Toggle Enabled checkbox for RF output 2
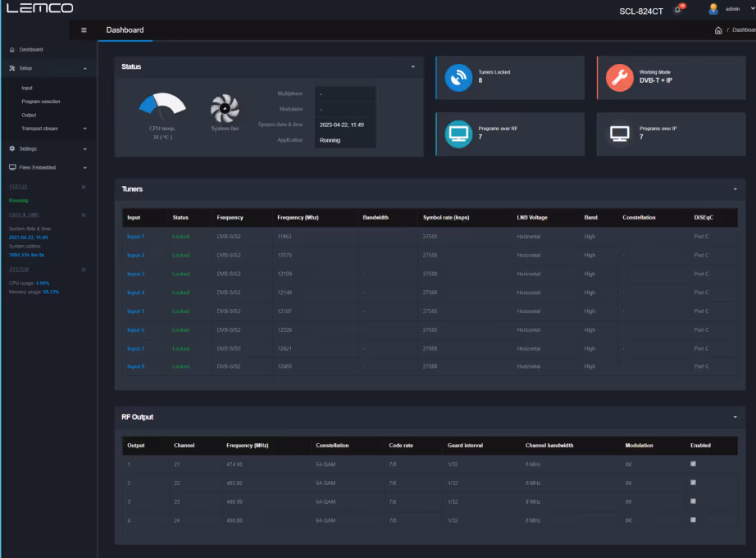This screenshot has width=756, height=558. pyautogui.click(x=693, y=483)
